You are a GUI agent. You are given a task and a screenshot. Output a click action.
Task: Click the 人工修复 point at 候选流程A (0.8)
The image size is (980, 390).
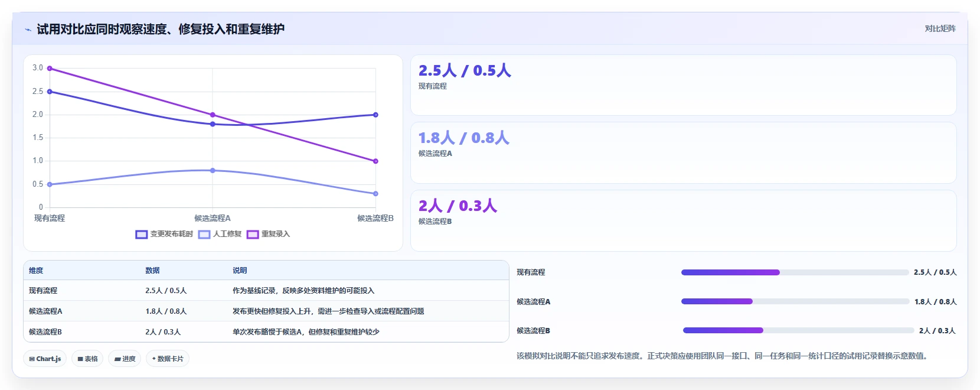pyautogui.click(x=213, y=170)
